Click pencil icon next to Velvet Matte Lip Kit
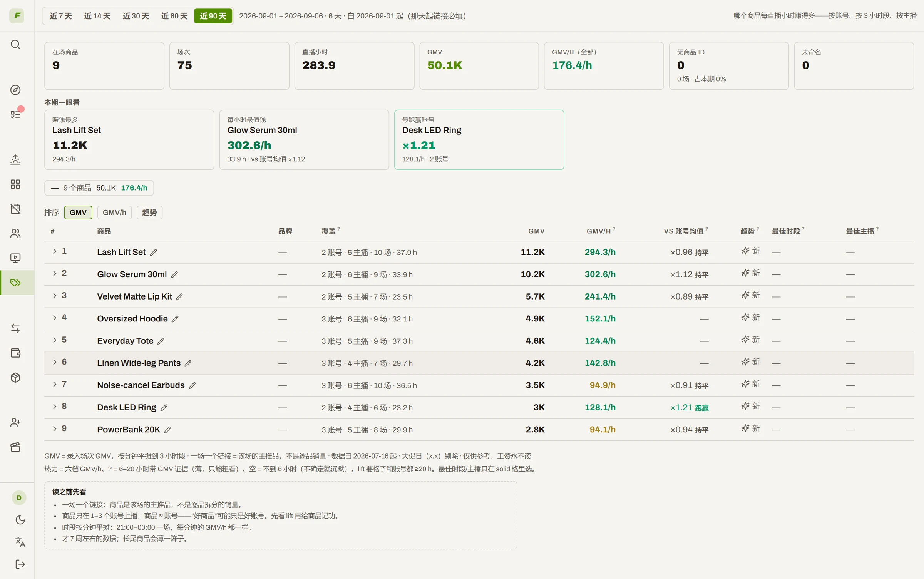The height and width of the screenshot is (579, 924). [x=179, y=297]
